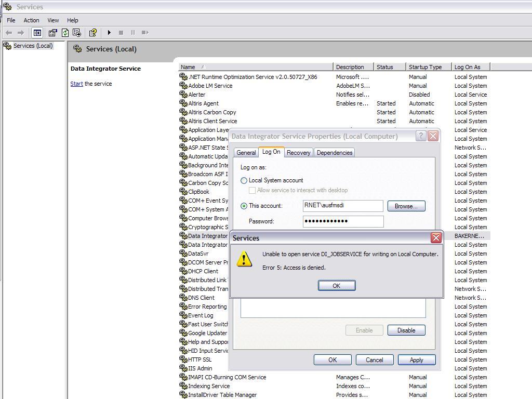Export the services list via toolbar icon
Viewport: 532px width, 399px height.
pos(76,32)
